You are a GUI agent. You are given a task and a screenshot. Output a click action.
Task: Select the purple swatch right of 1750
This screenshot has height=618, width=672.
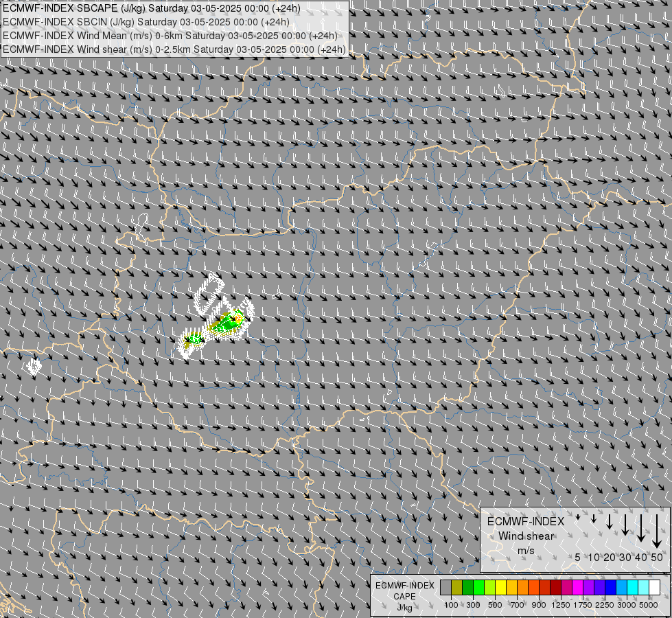[x=589, y=588]
